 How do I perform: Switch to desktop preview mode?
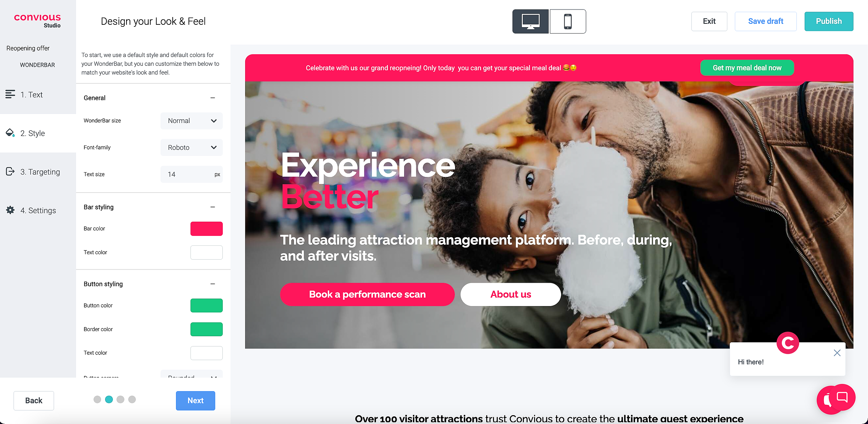pos(530,21)
